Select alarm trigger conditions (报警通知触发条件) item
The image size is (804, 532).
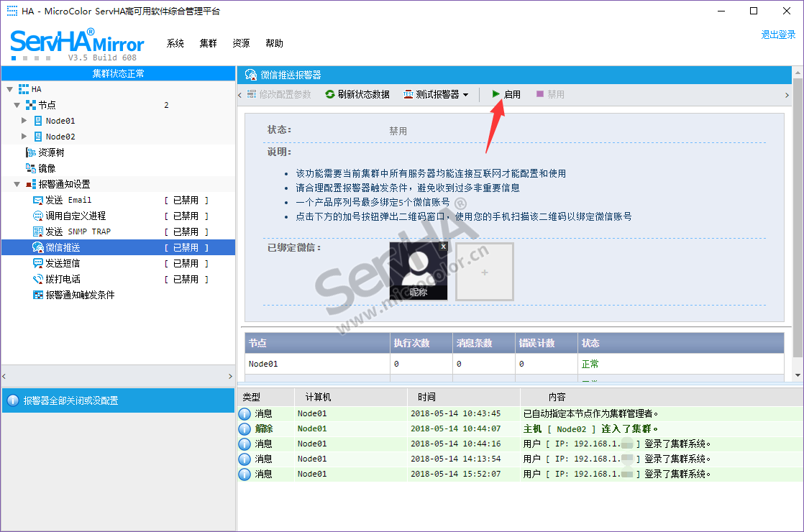pos(80,295)
